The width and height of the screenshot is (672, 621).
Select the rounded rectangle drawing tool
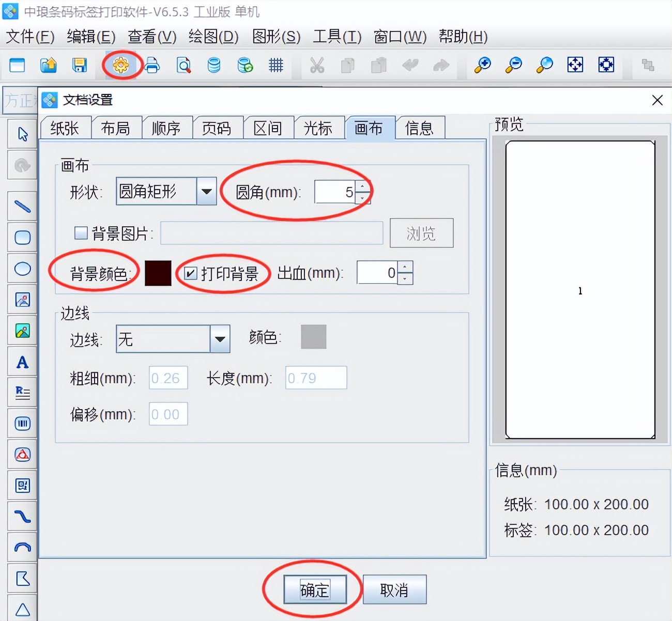tap(23, 238)
